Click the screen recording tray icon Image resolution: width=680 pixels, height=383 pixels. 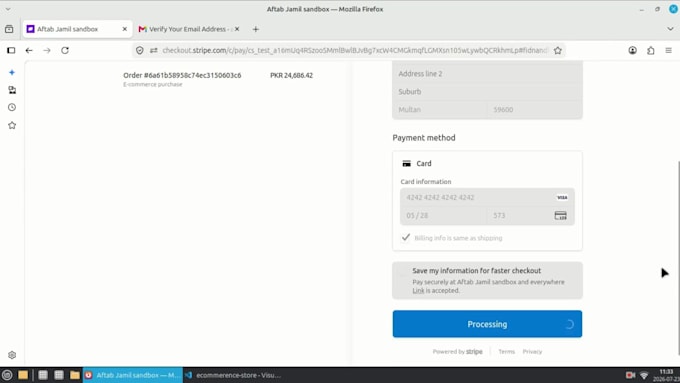pyautogui.click(x=630, y=375)
